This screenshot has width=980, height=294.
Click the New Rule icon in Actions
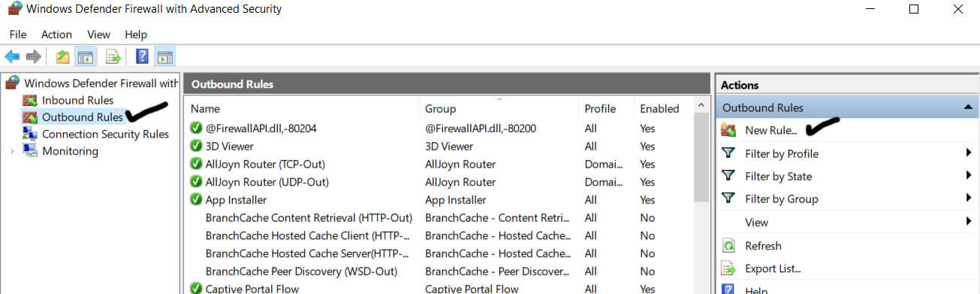pyautogui.click(x=728, y=130)
